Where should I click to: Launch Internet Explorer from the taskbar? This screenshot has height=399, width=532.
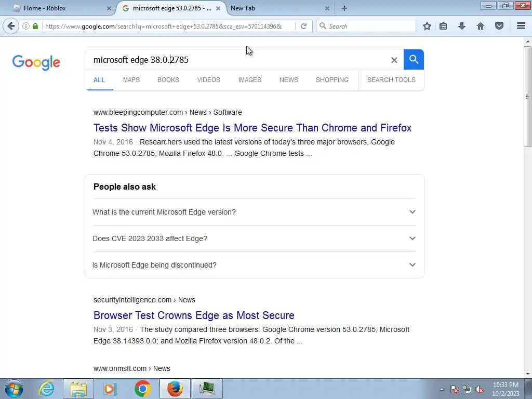46,389
